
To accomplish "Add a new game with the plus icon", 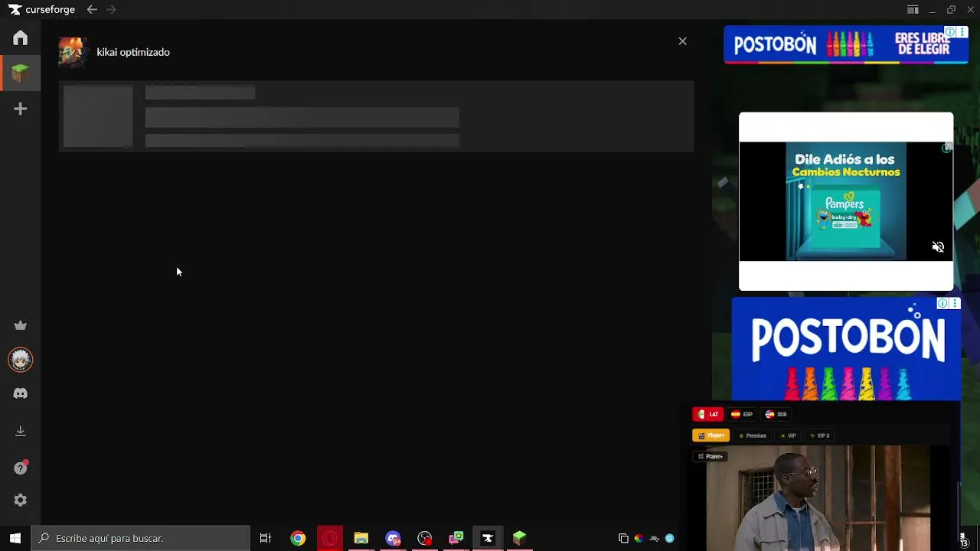I will 21,109.
